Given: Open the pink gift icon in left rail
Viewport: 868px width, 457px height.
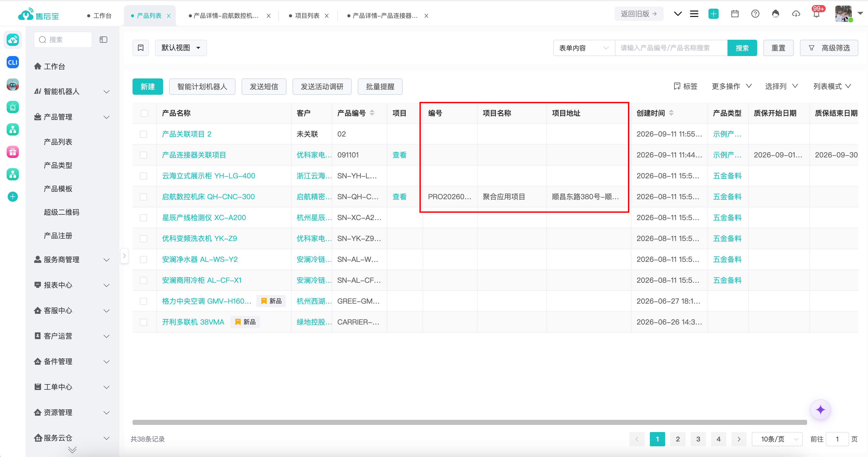Looking at the screenshot, I should (13, 152).
